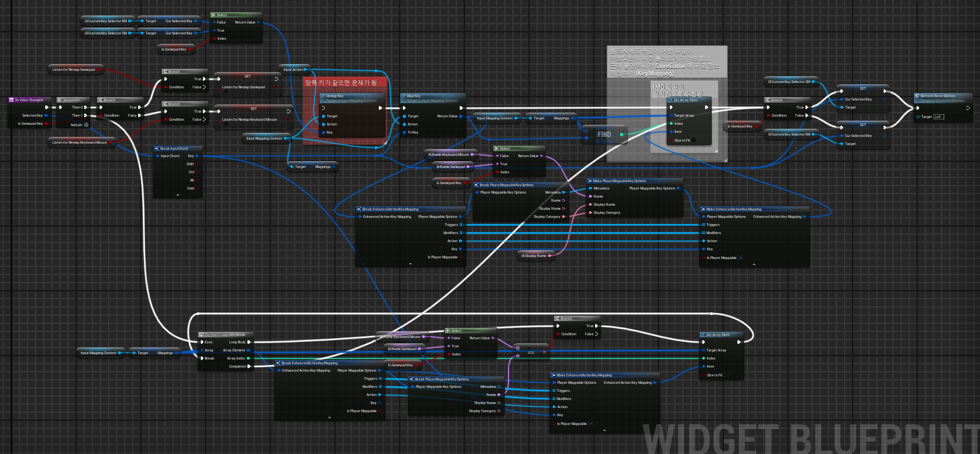Click the Completed exec pin on For Each Loop

click(249, 366)
